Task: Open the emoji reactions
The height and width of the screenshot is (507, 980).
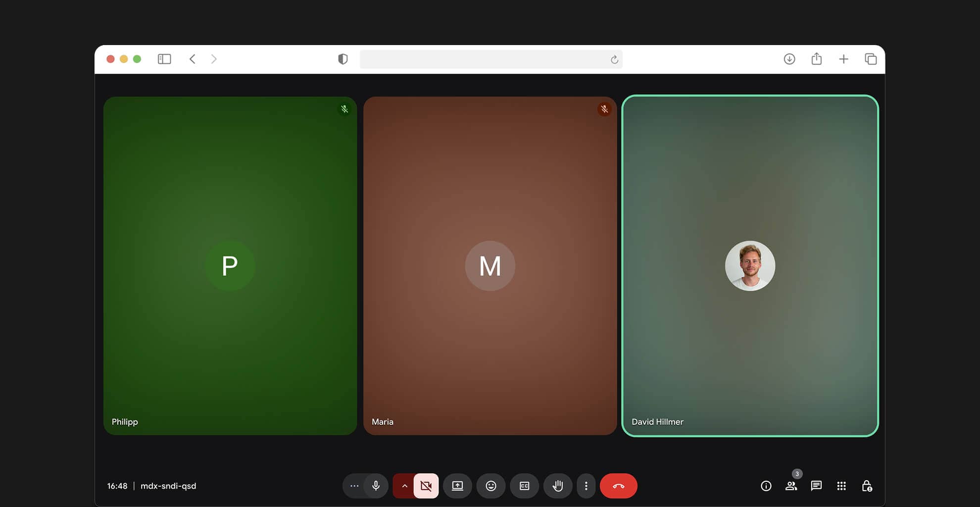Action: pyautogui.click(x=491, y=486)
